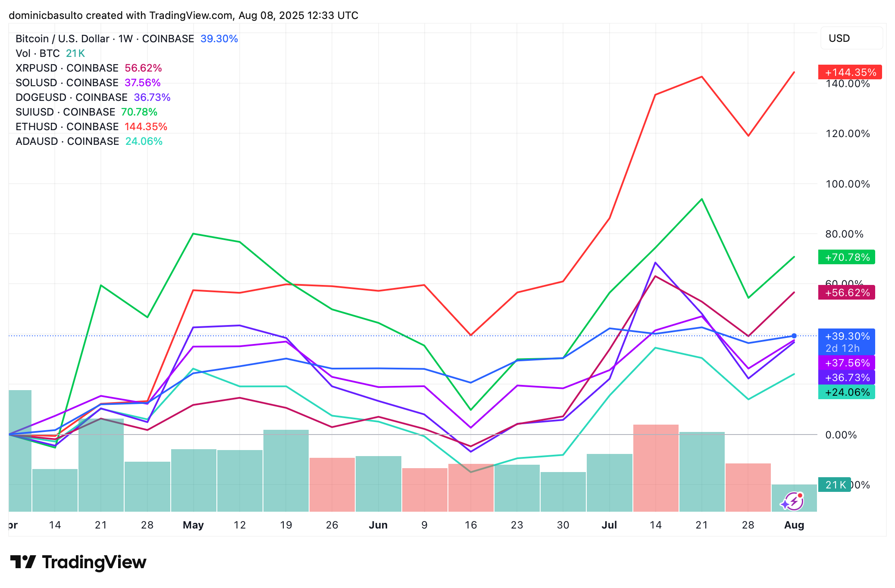The width and height of the screenshot is (895, 588).
Task: Click the Vol · BTC legend row
Action: tap(50, 53)
